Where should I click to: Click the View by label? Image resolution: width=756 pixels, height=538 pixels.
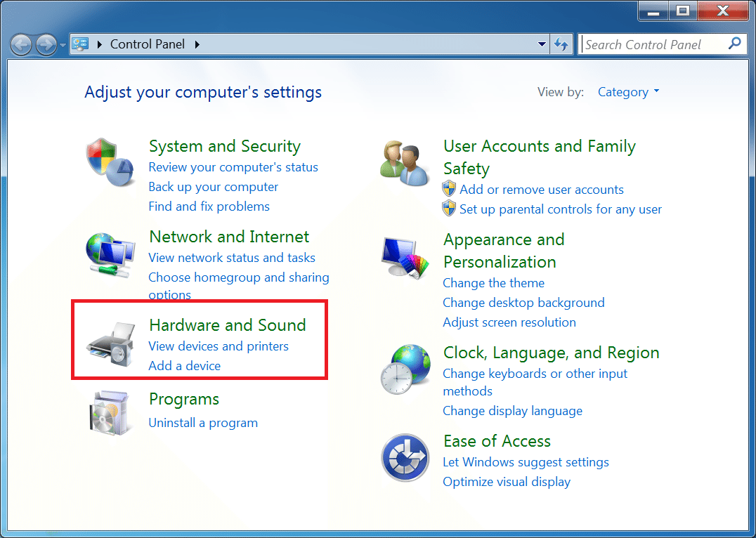pyautogui.click(x=561, y=92)
